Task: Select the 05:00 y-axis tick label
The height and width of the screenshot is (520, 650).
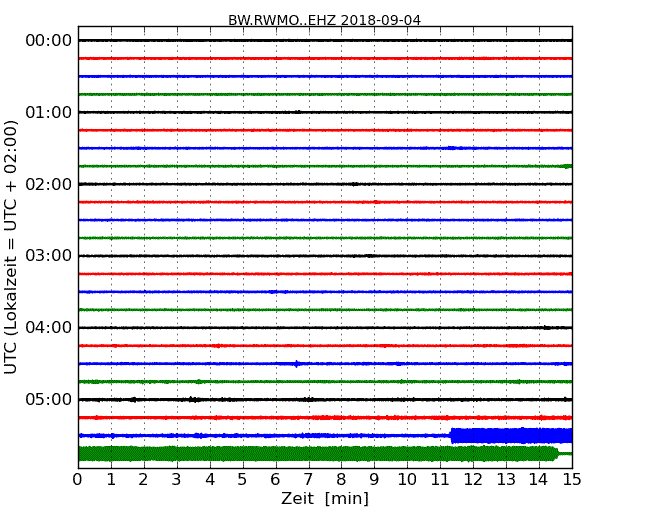Action: 49,399
